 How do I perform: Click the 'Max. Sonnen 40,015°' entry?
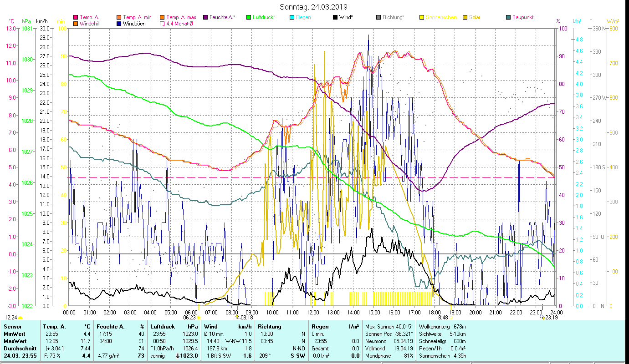[x=389, y=327]
